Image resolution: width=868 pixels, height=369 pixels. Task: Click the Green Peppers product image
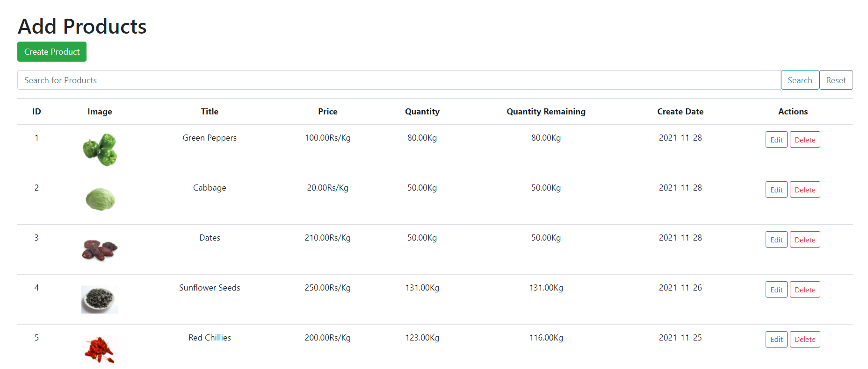[100, 149]
